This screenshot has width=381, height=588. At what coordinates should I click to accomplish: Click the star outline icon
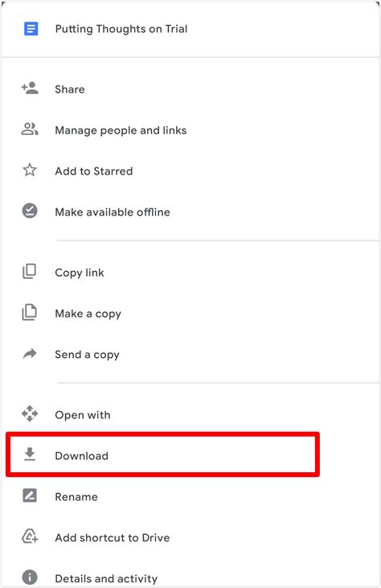[30, 170]
